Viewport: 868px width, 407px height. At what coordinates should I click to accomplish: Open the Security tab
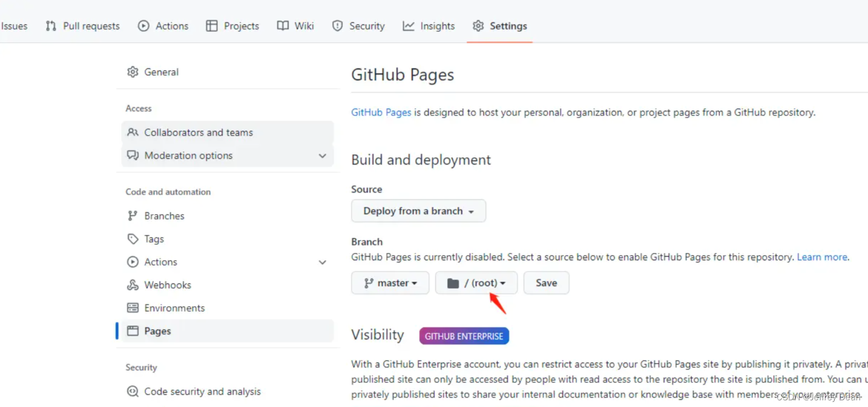tap(359, 26)
